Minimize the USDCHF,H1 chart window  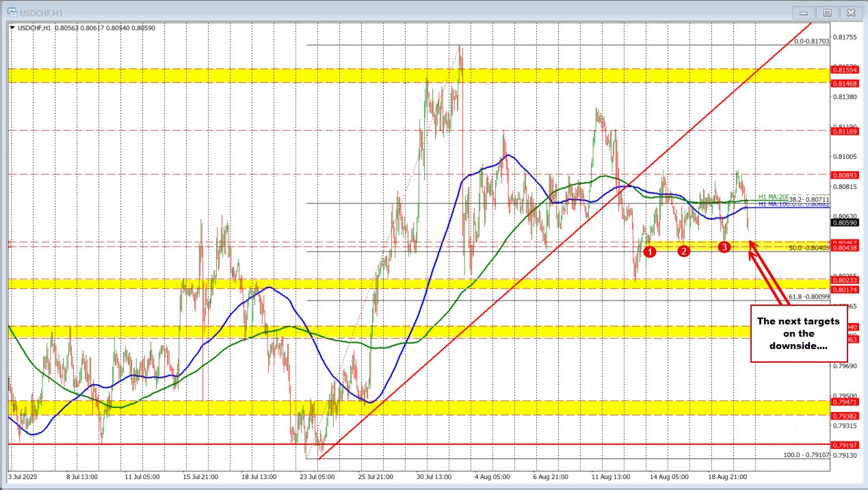pyautogui.click(x=803, y=12)
